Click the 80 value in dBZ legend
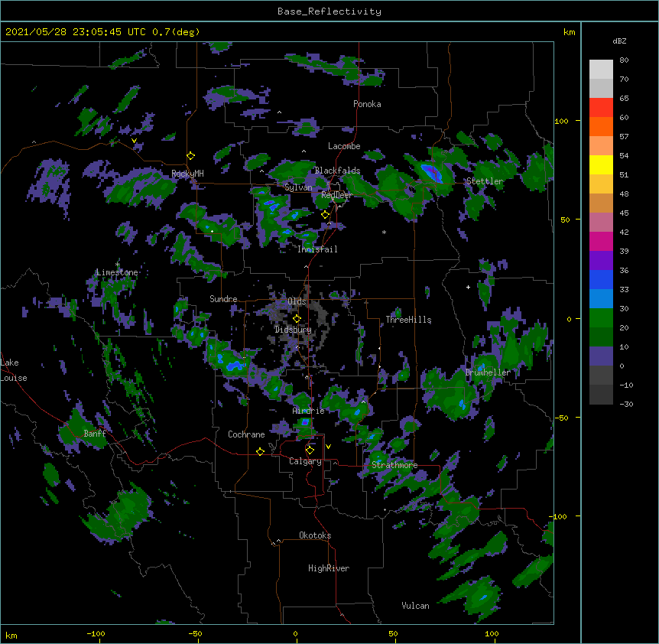The height and width of the screenshot is (644, 659). point(624,60)
